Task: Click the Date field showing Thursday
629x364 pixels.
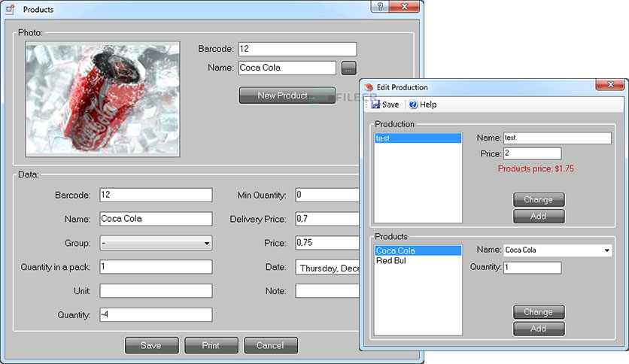Action: coord(327,268)
